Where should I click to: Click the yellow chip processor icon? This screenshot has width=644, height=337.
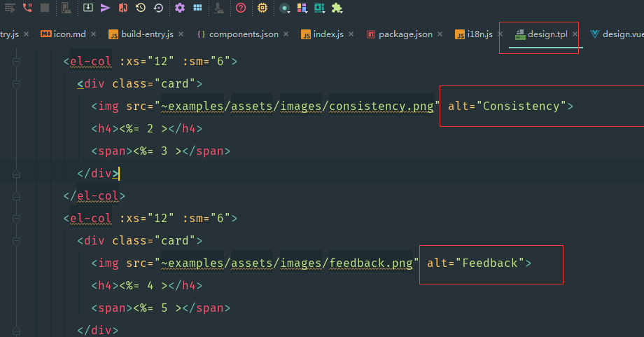point(262,8)
